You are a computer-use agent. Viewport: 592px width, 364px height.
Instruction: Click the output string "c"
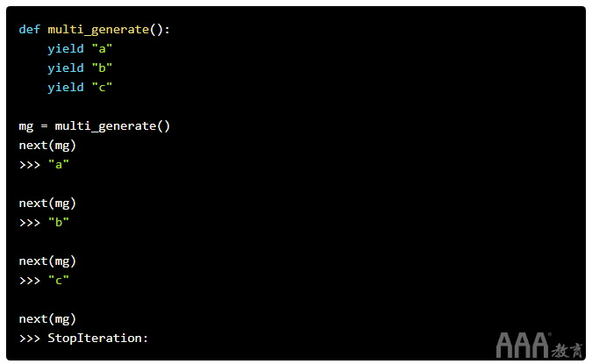[x=59, y=281]
